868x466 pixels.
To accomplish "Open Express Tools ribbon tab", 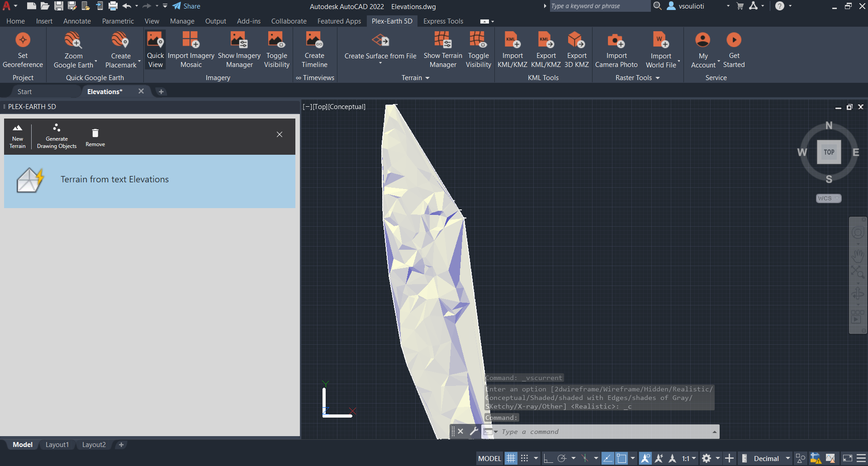I will pyautogui.click(x=443, y=21).
